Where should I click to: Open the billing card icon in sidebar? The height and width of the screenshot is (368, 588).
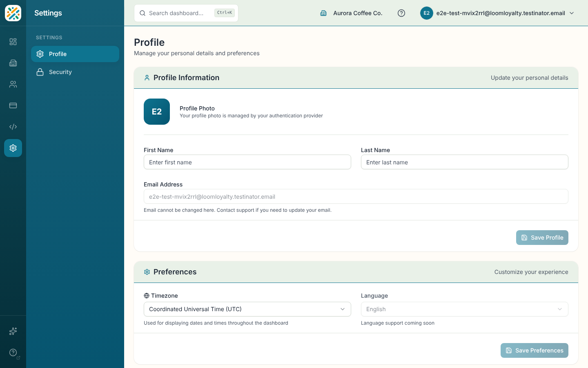point(13,105)
